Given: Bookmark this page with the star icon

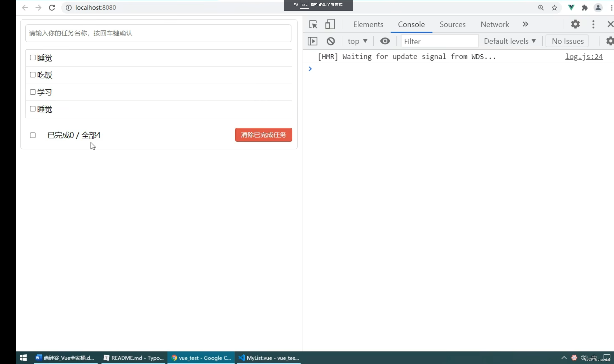Looking at the screenshot, I should click(554, 8).
